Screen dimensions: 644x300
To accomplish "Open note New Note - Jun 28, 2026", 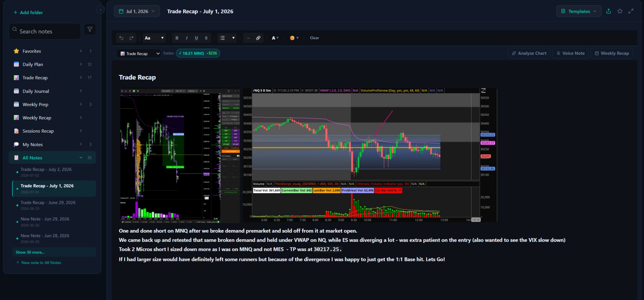I will [x=54, y=238].
